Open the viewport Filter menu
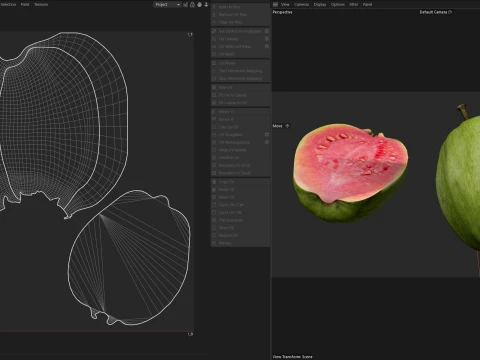The width and height of the screenshot is (480, 360). point(354,5)
